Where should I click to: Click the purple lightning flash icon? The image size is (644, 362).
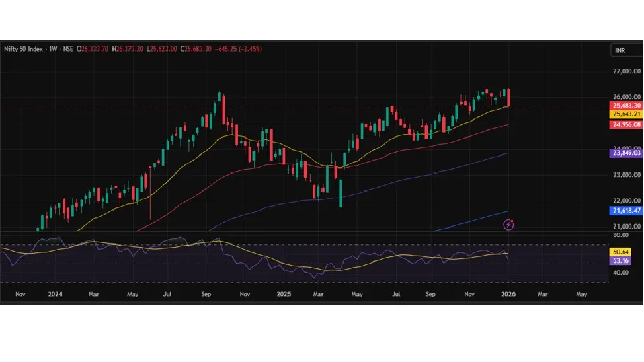(508, 225)
